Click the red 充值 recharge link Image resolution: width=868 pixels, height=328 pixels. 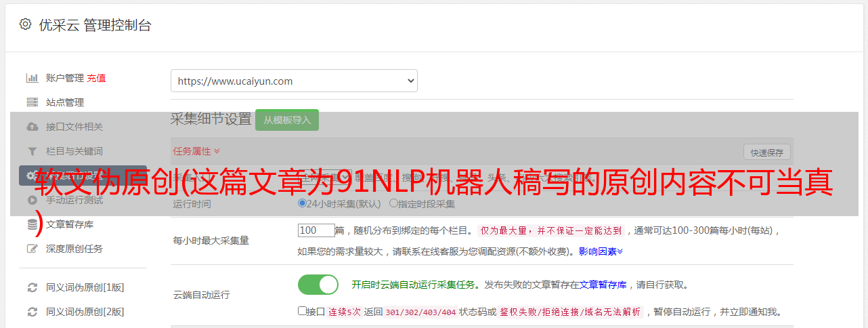coord(96,78)
